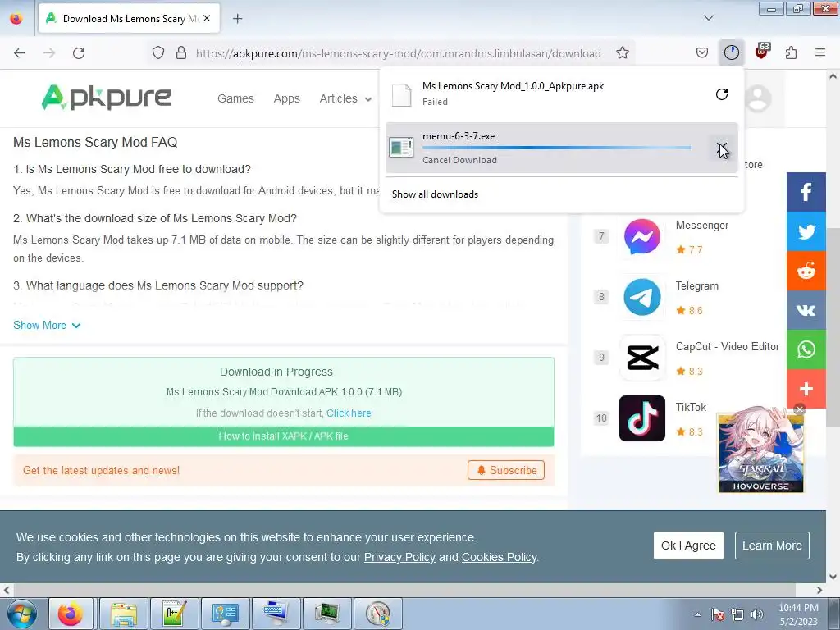Open the Telegram app title
840x630 pixels.
coord(697,285)
